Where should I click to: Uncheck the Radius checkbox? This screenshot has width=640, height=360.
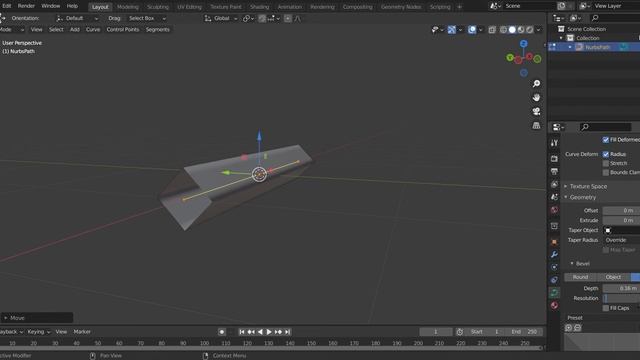(606, 154)
